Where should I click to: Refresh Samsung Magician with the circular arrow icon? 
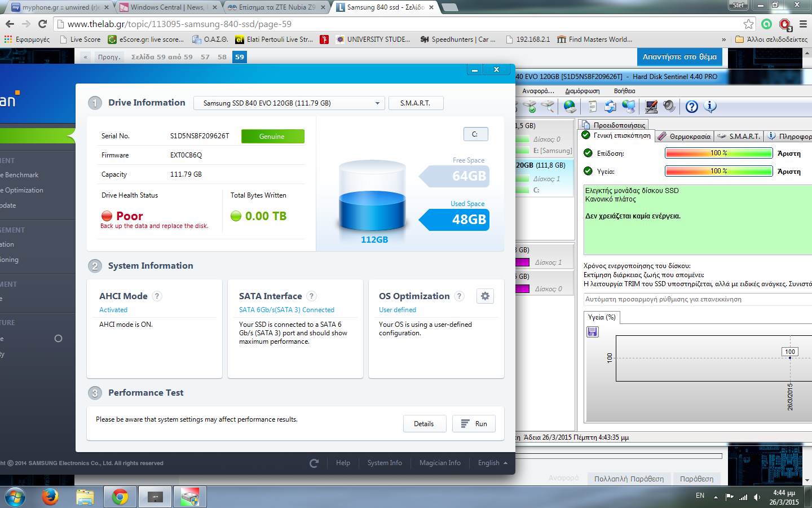314,463
